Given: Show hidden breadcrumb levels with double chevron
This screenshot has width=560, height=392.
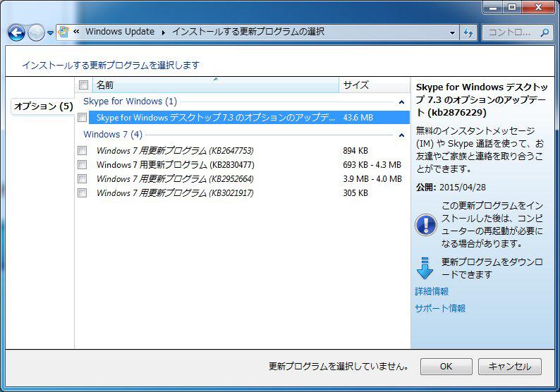Looking at the screenshot, I should click(x=76, y=32).
